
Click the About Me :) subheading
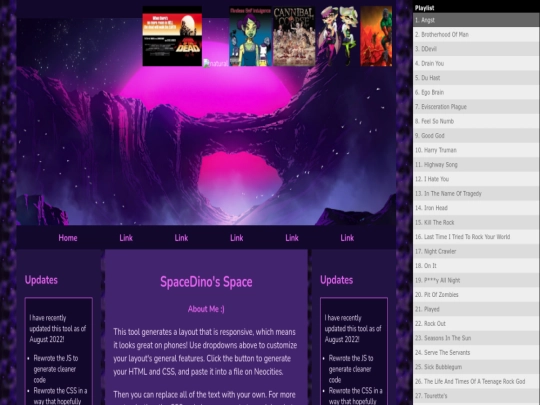coord(206,309)
